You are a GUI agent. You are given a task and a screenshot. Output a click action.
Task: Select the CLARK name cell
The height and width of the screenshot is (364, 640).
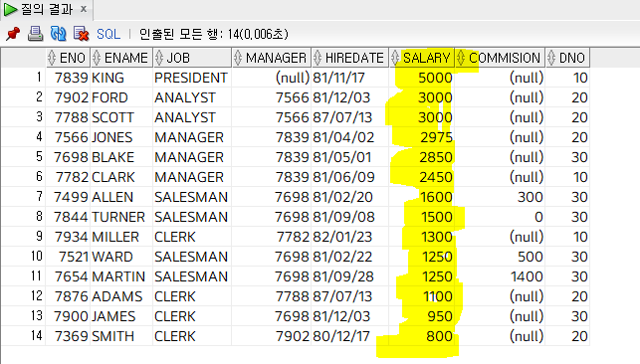pyautogui.click(x=121, y=177)
